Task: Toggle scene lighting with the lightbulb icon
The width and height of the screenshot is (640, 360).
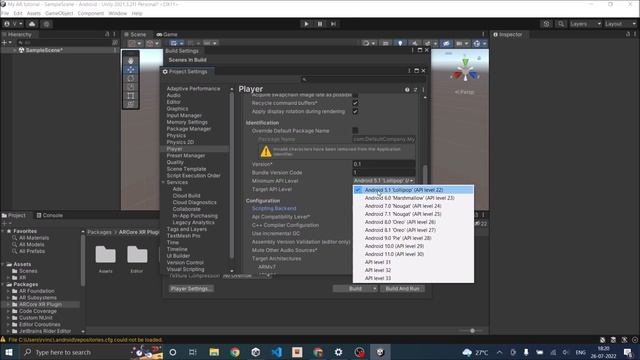Action: tap(400, 43)
